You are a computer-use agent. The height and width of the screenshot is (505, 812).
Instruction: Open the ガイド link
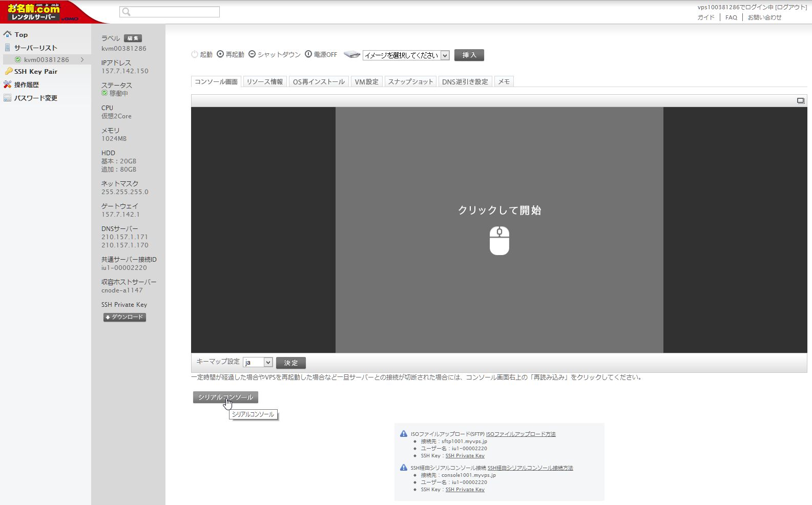(x=706, y=17)
